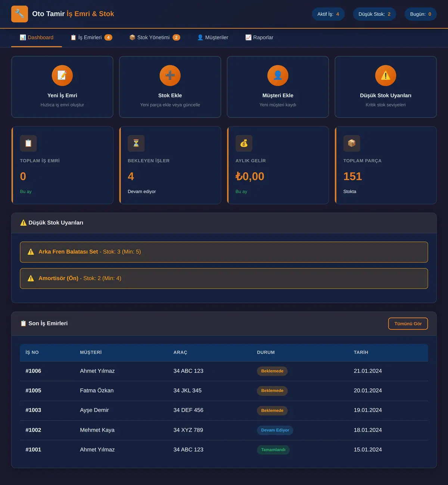
Task: Click the date 18.01.2024
Action: pos(368,430)
